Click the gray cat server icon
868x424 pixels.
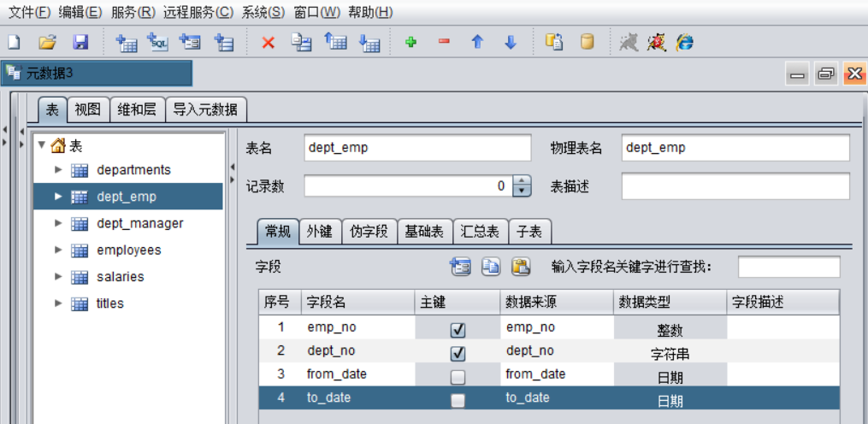[629, 42]
